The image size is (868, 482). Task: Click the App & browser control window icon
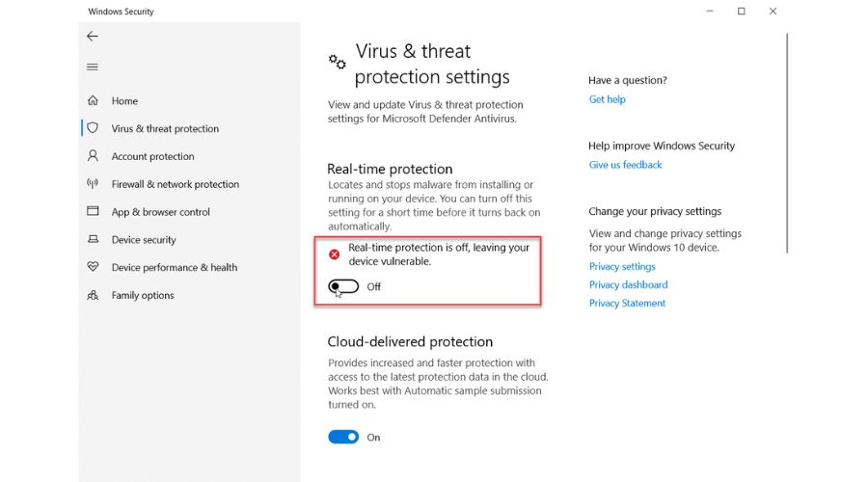[93, 212]
